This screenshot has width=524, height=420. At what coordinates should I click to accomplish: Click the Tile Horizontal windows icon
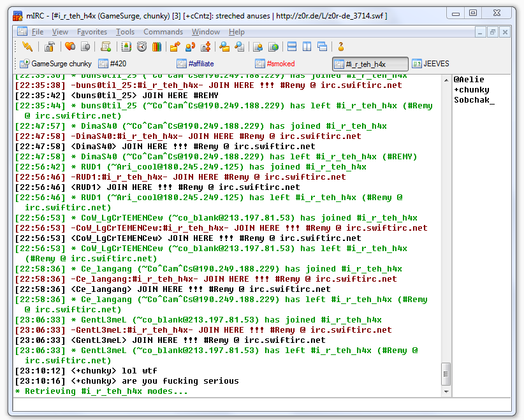292,47
